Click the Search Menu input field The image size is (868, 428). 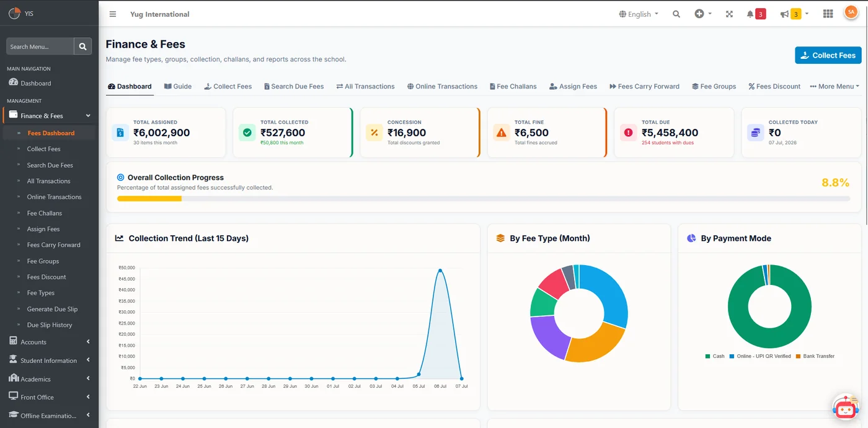(x=40, y=46)
